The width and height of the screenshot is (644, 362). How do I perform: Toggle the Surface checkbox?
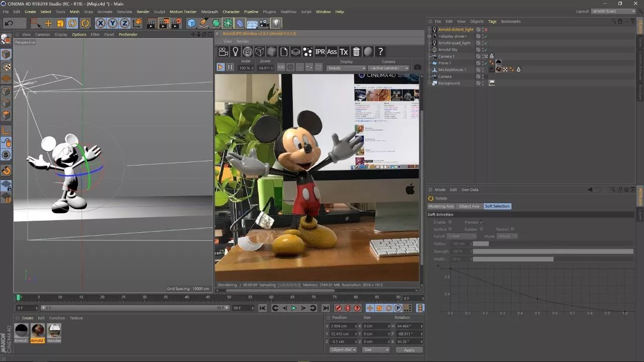pos(450,229)
